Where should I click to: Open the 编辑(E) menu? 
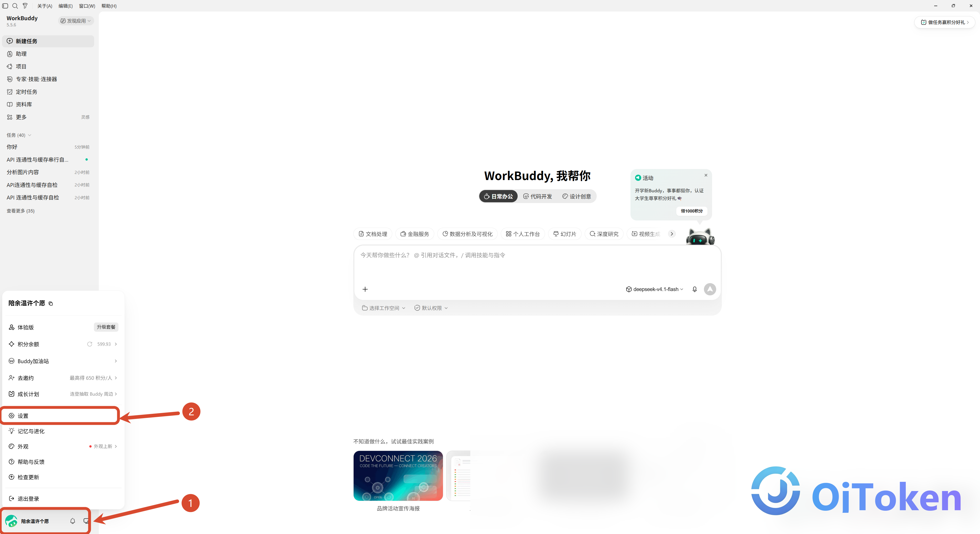click(x=66, y=6)
